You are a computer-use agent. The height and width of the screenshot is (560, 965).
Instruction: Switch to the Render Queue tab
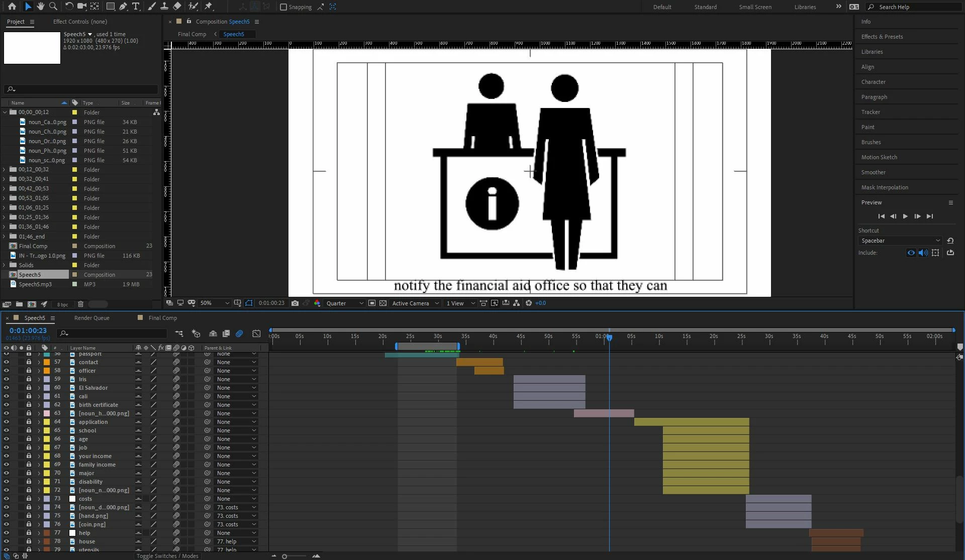pos(91,318)
